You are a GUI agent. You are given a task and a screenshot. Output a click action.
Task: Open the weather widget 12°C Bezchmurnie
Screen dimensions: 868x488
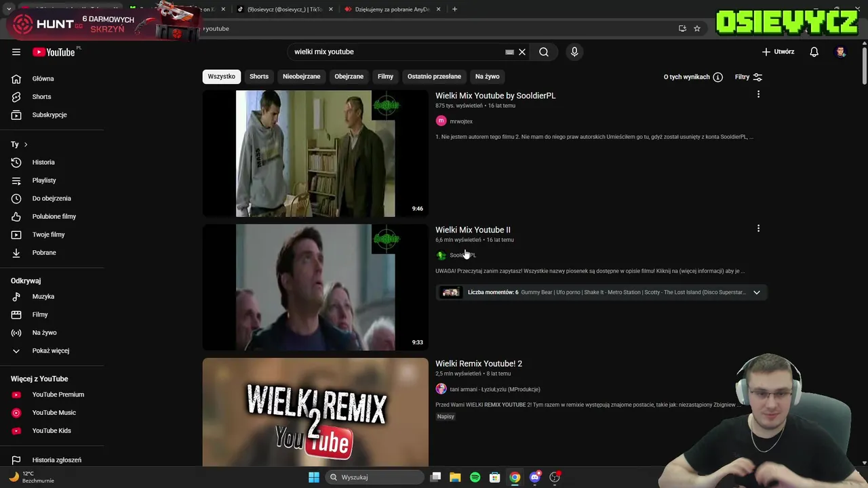pos(31,477)
